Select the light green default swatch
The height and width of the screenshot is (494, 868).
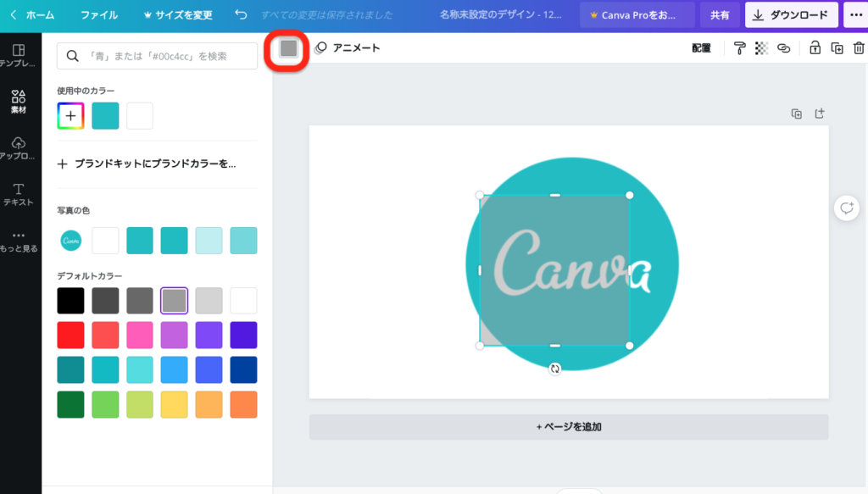[x=105, y=404]
